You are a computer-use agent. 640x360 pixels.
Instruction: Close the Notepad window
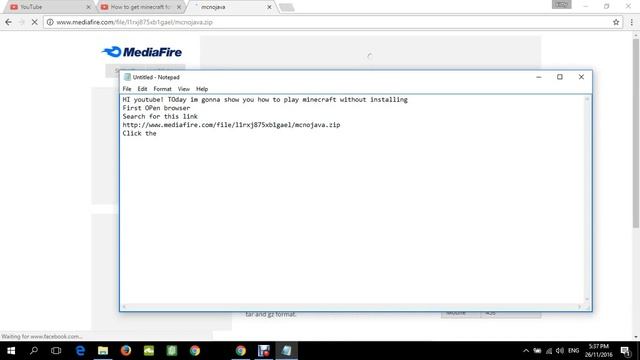coord(581,77)
